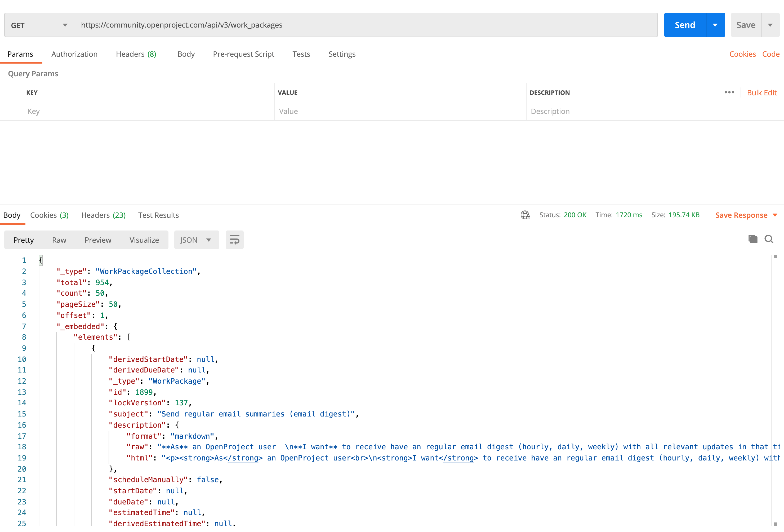This screenshot has height=532, width=784.
Task: Click the Cookies tab in response
Action: (50, 215)
